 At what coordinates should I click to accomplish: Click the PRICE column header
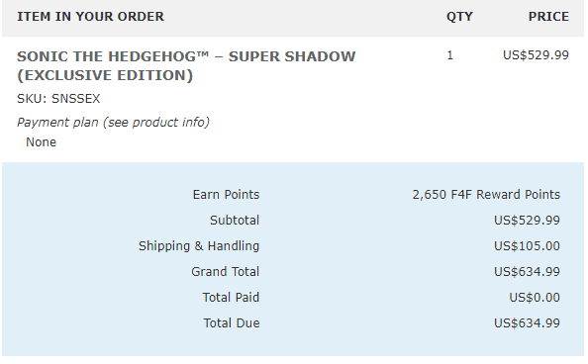tap(548, 17)
